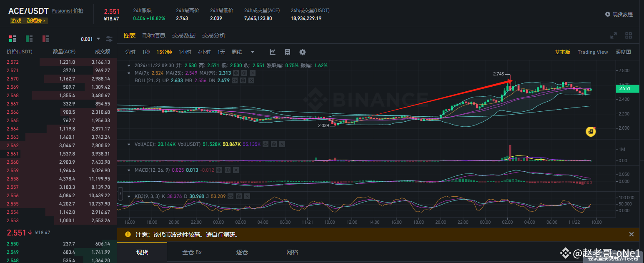Expand the chart to fullscreen
The height and width of the screenshot is (263, 644).
(614, 35)
